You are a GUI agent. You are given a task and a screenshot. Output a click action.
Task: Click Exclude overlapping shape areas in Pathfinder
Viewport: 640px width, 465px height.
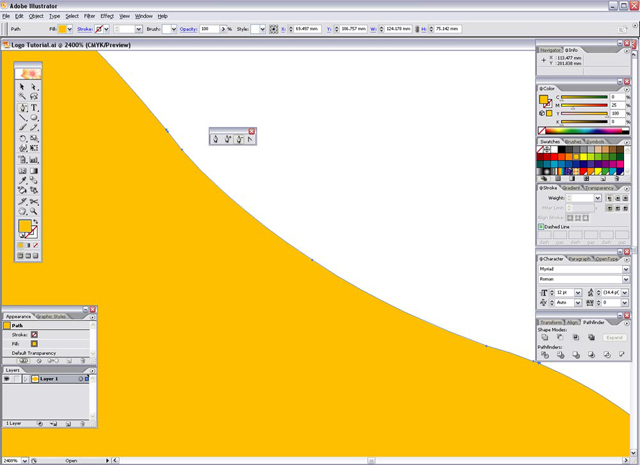591,337
